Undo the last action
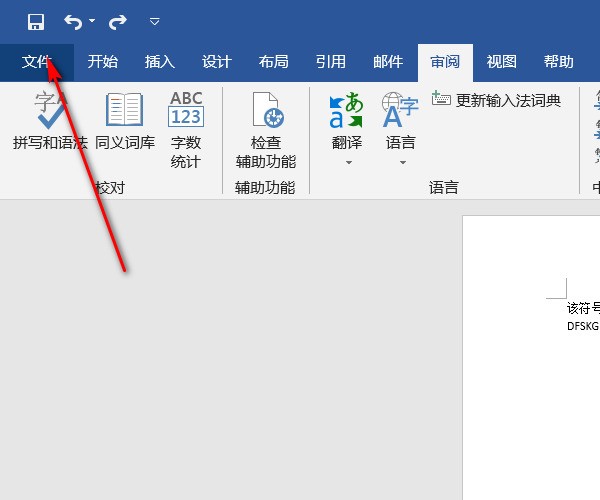600x500 pixels. point(73,22)
